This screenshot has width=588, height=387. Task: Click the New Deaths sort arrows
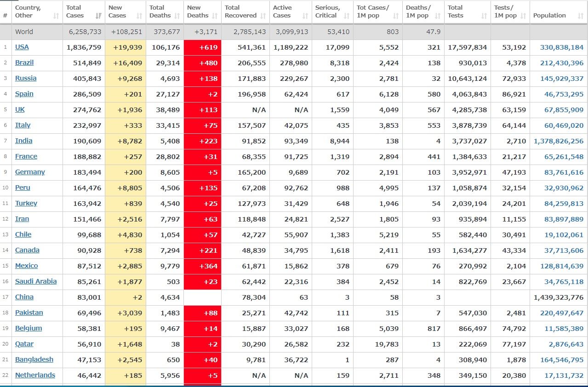coord(215,16)
